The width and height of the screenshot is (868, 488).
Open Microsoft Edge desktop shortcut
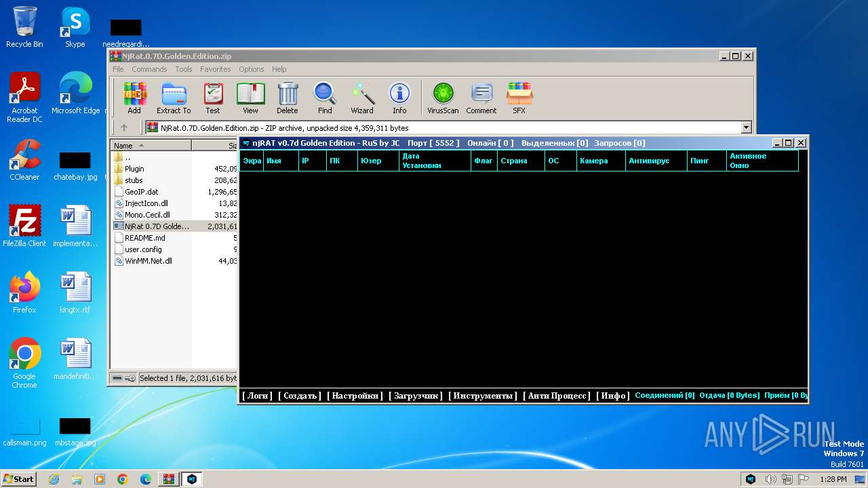pos(75,94)
